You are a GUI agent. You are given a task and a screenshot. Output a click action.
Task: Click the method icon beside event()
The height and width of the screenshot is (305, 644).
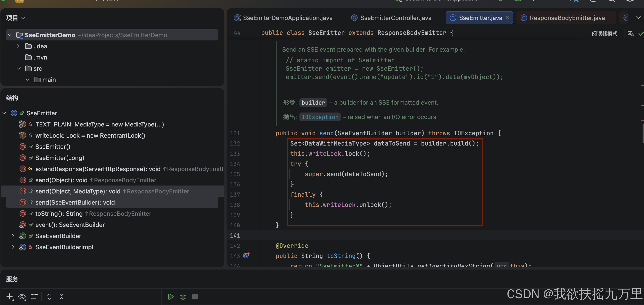coord(23,225)
